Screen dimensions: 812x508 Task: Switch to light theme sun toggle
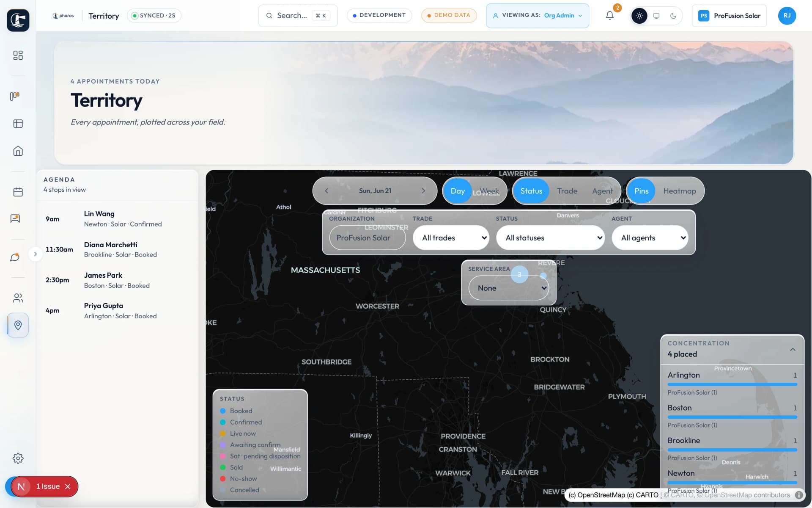coord(639,16)
